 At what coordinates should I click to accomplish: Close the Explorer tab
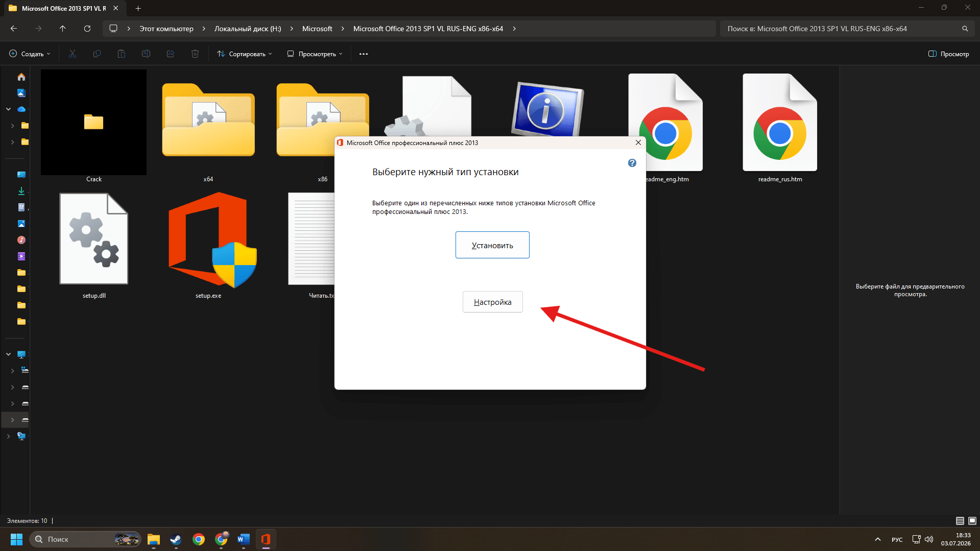click(x=116, y=8)
